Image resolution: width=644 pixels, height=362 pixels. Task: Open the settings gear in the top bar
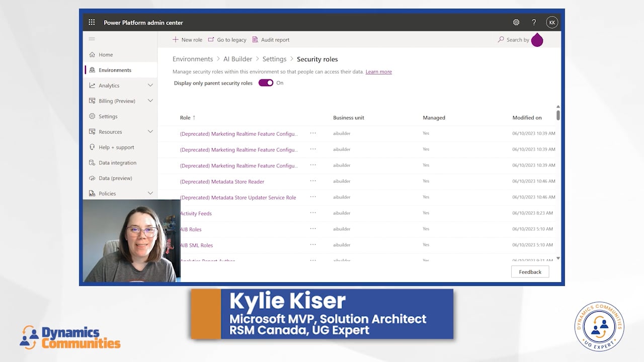pos(516,22)
